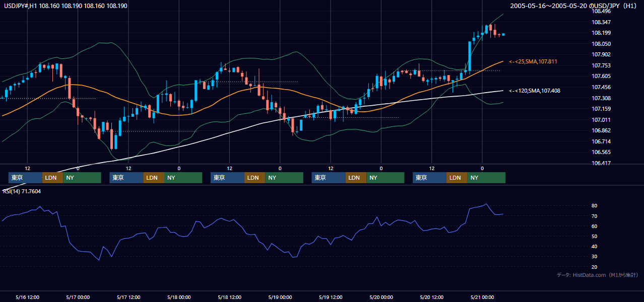Click the 108.496 price axis label
Viewport: 644px width, 302px height.
pos(602,11)
